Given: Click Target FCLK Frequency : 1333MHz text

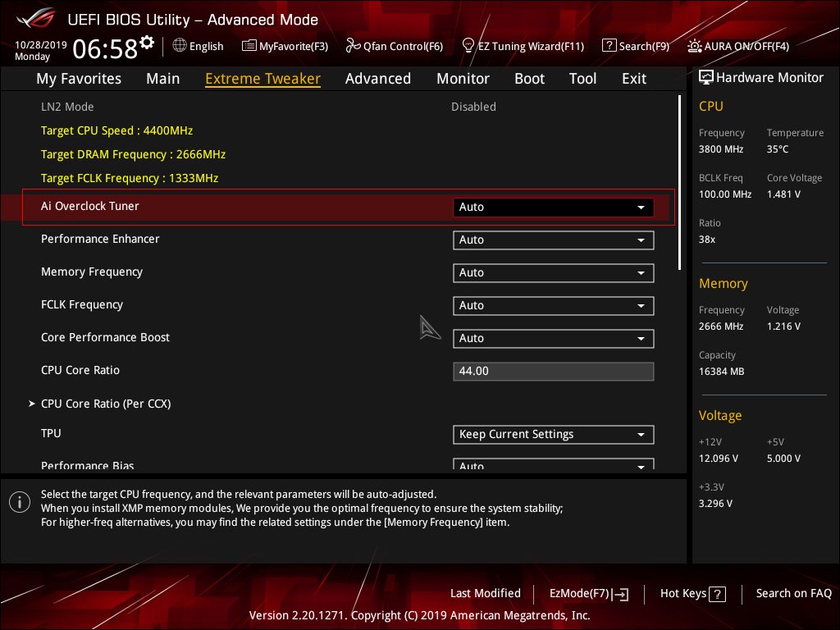Looking at the screenshot, I should pos(130,178).
